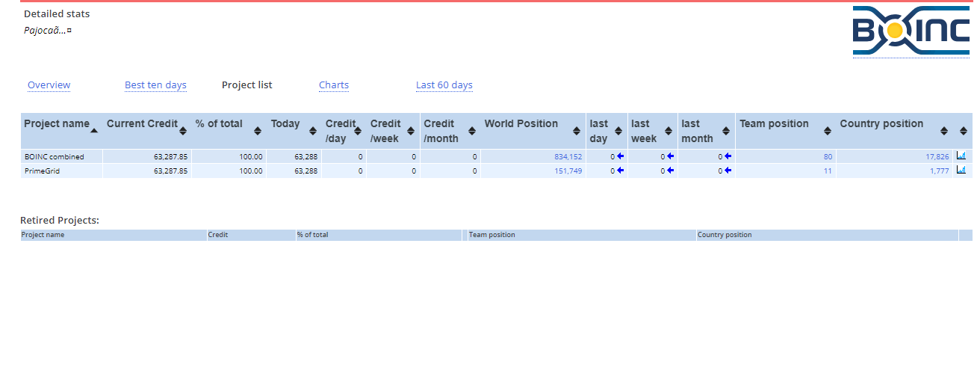
Task: Go to the Charts tab
Action: pyautogui.click(x=333, y=85)
